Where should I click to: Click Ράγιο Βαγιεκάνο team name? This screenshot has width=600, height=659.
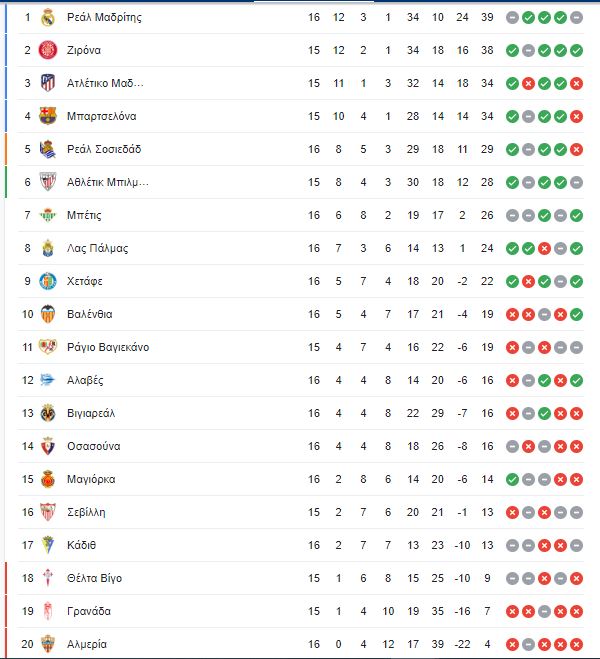(x=108, y=347)
